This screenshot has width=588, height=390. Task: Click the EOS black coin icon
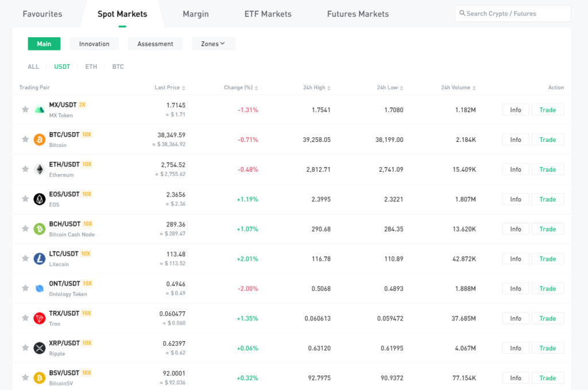coord(40,199)
